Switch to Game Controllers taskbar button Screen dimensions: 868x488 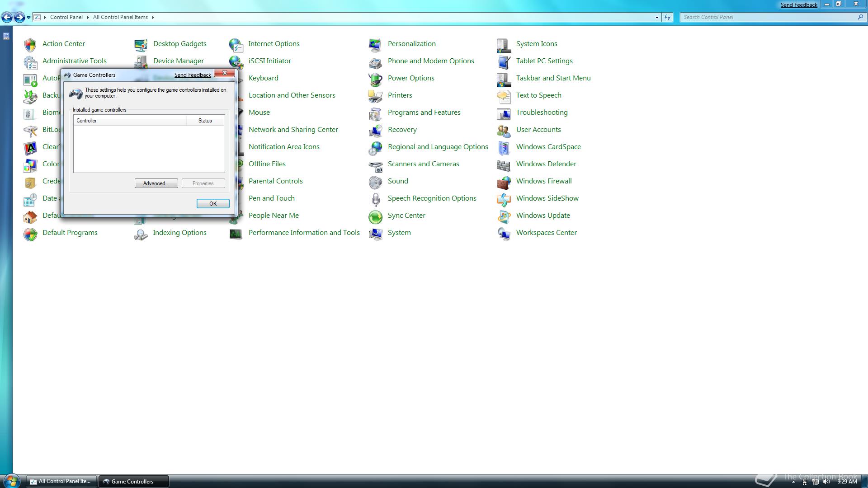[134, 482]
